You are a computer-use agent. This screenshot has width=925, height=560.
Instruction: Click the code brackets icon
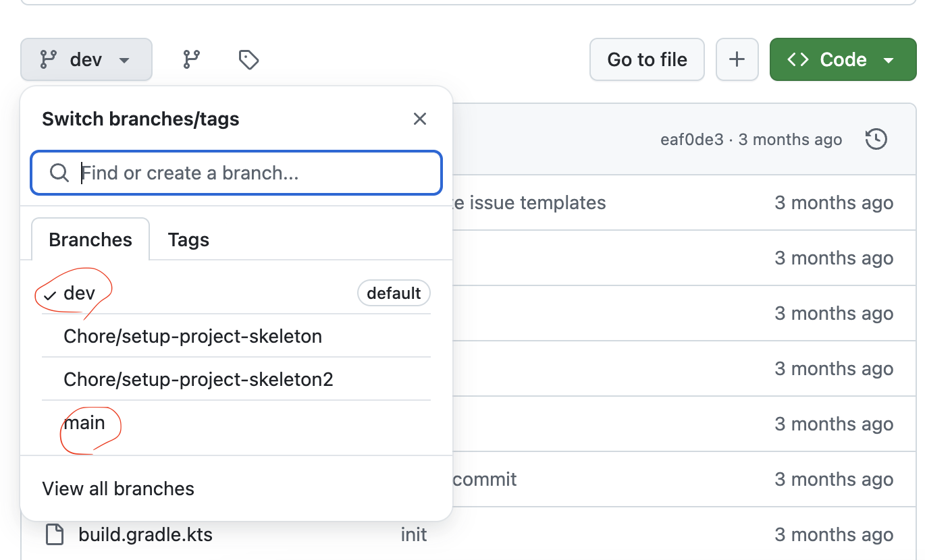tap(798, 60)
